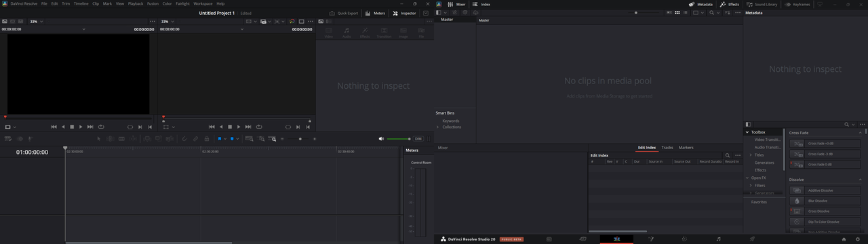Select Cross Fade +3 dB transition
The width and height of the screenshot is (868, 244).
click(825, 143)
